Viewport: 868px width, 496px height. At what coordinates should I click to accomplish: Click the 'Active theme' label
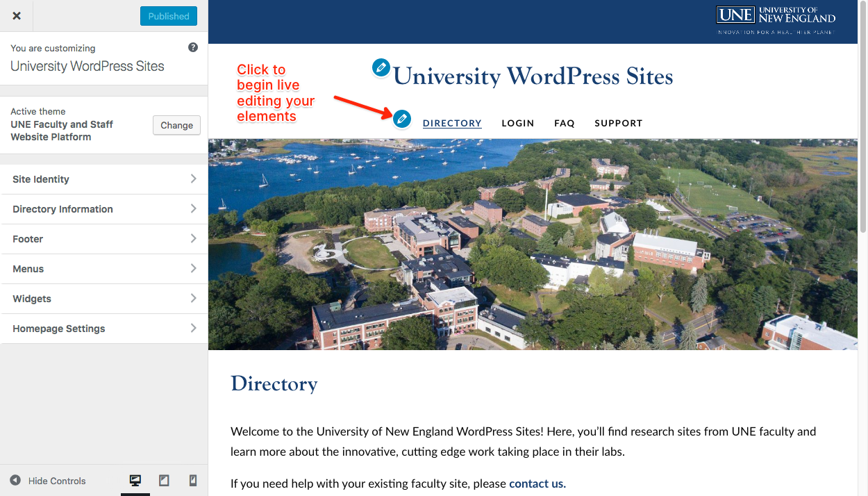click(x=38, y=111)
